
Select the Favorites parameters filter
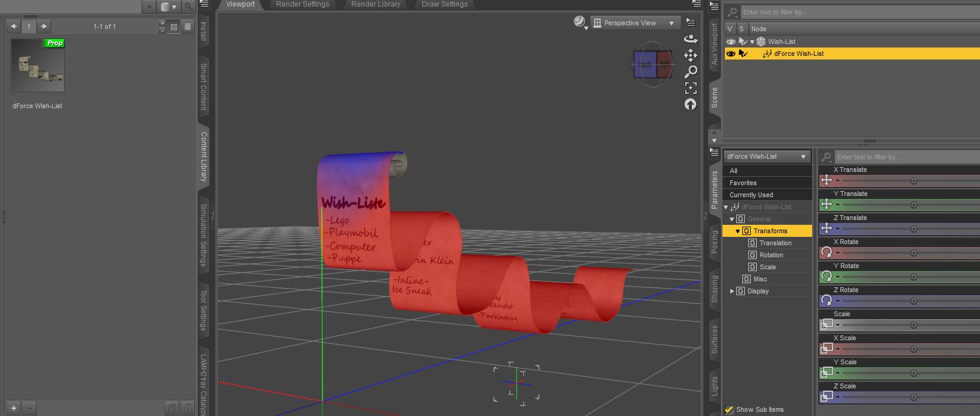coord(767,183)
